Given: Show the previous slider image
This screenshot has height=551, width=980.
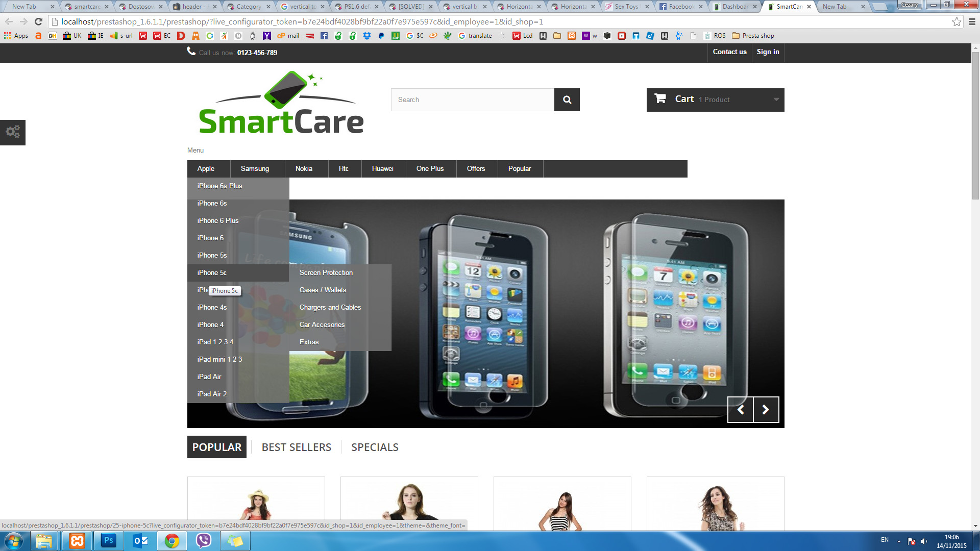Looking at the screenshot, I should point(741,409).
